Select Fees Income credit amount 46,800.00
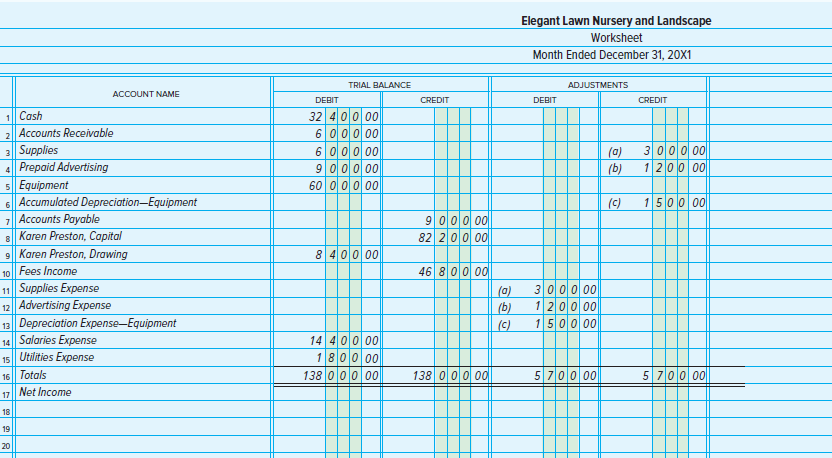The image size is (832, 458). pyautogui.click(x=454, y=272)
